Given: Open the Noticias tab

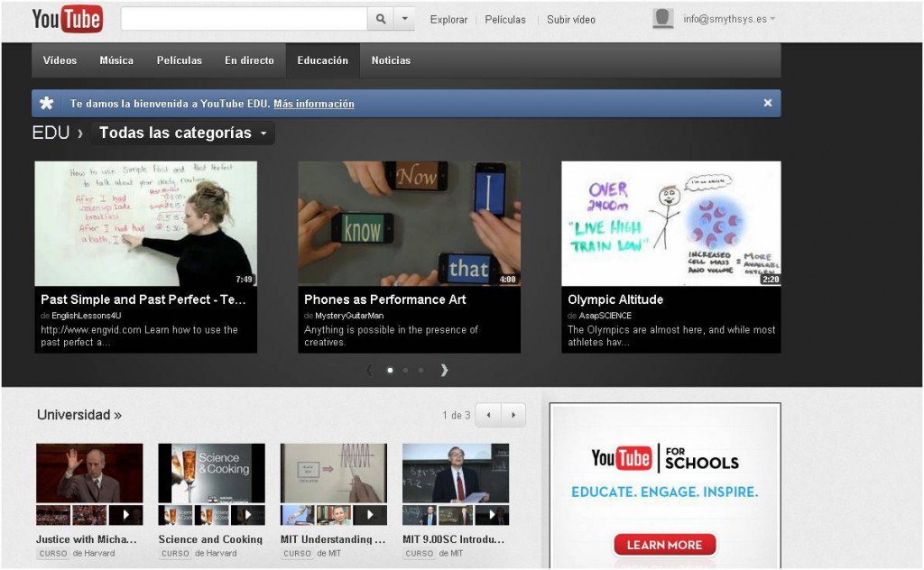Looking at the screenshot, I should click(x=391, y=60).
